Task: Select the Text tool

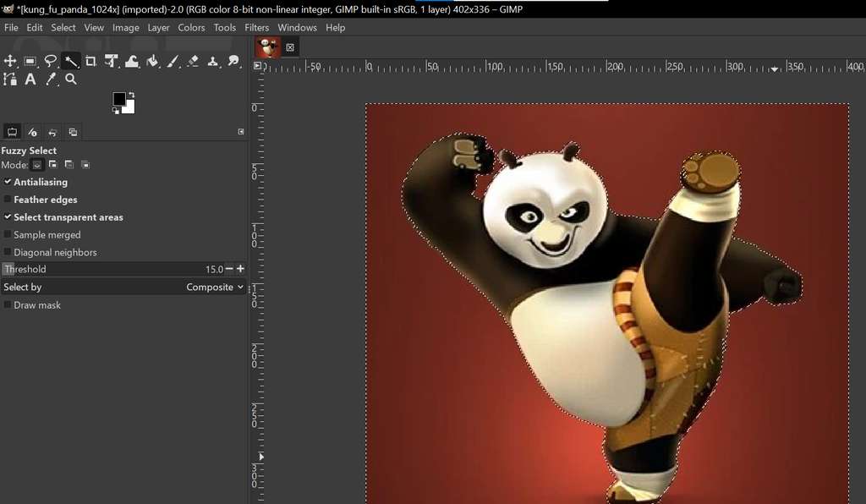Action: [x=30, y=79]
